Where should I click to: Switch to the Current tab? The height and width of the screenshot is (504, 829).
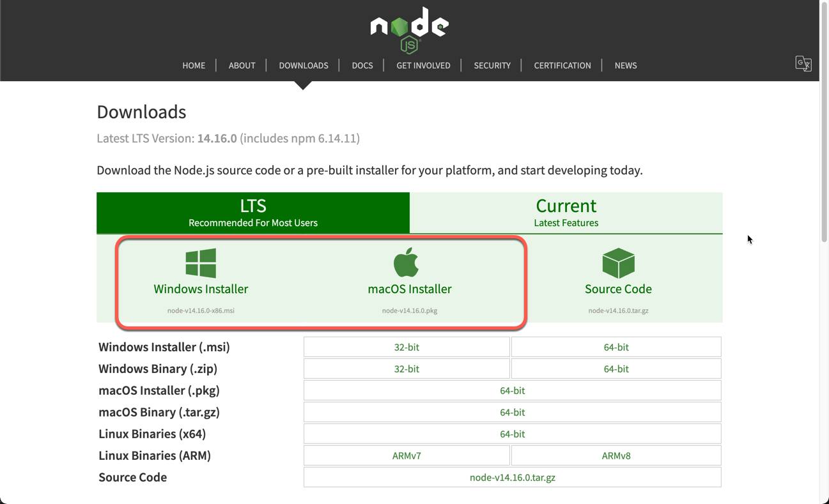(x=566, y=211)
